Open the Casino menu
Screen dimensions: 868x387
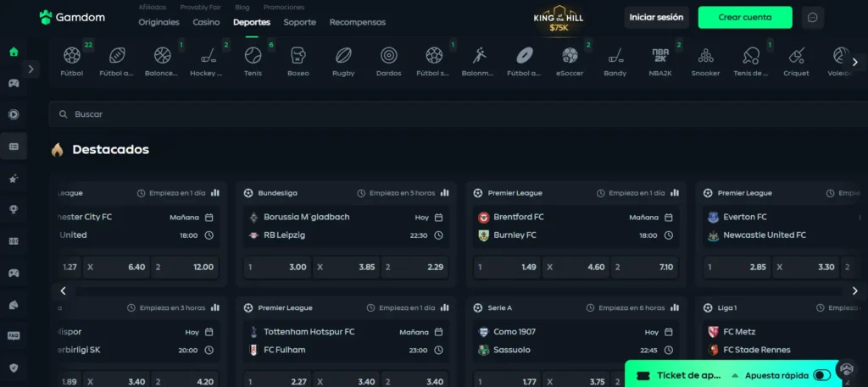pos(206,23)
